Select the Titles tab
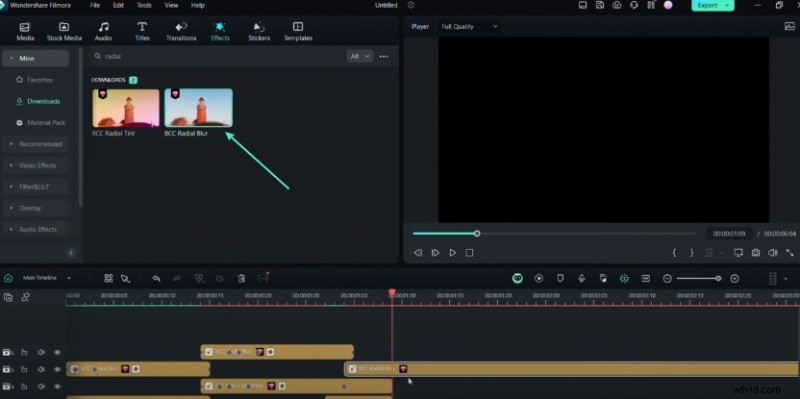The height and width of the screenshot is (399, 800). [x=142, y=32]
